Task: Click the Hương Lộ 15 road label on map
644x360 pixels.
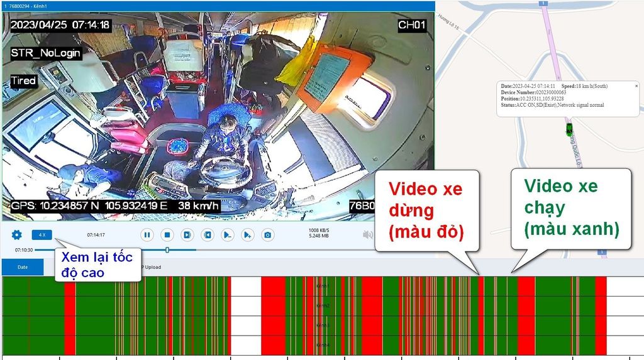Action: 448,22
